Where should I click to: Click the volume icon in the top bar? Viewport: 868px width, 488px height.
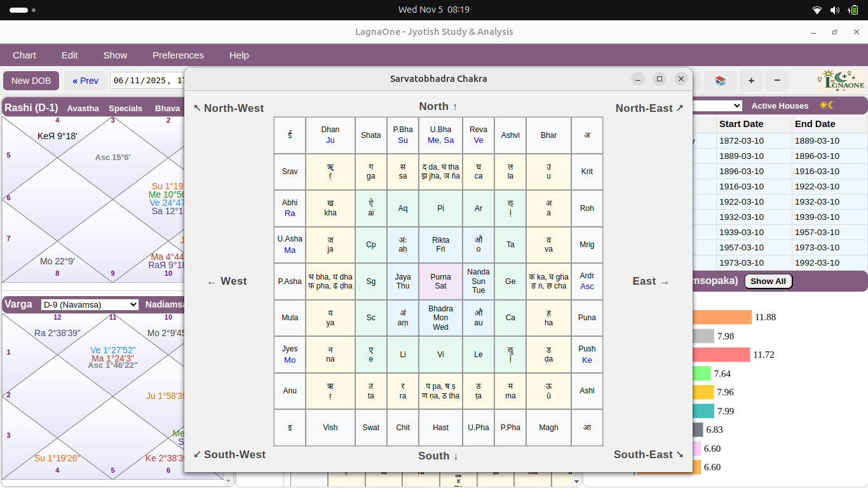pyautogui.click(x=834, y=10)
